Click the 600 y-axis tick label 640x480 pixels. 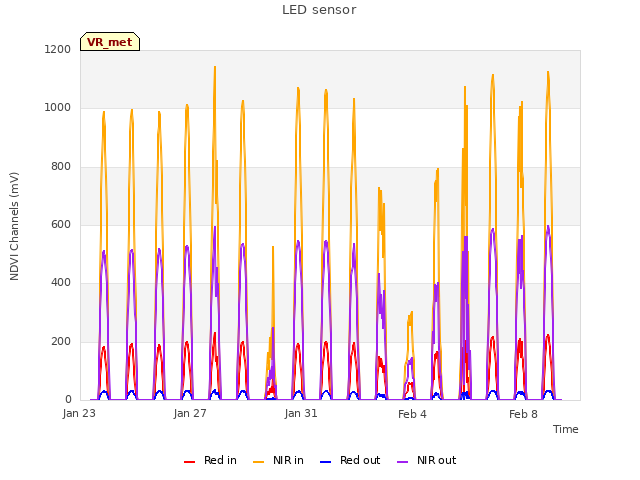tap(61, 224)
